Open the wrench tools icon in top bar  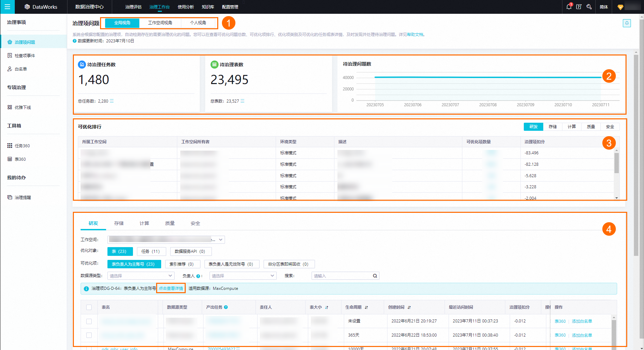pos(589,7)
